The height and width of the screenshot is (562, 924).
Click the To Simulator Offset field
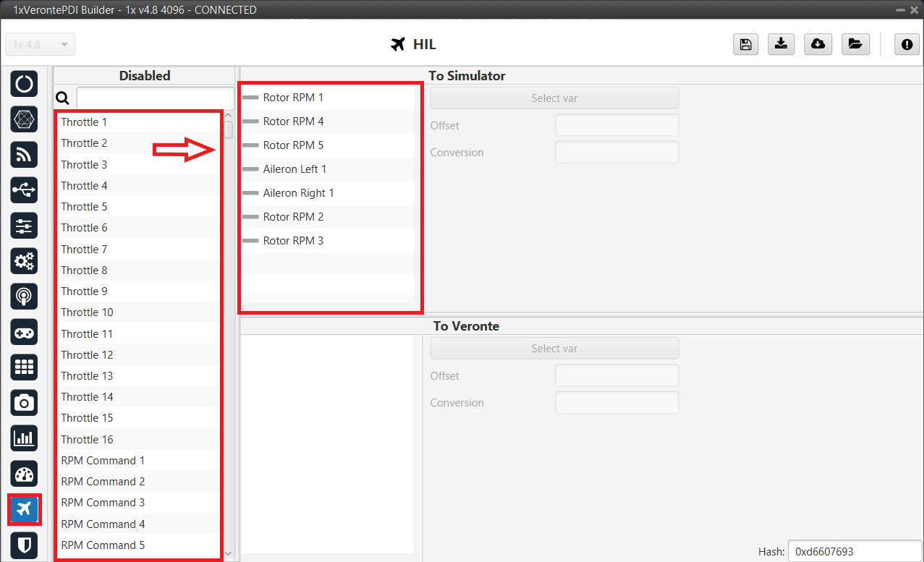(616, 125)
